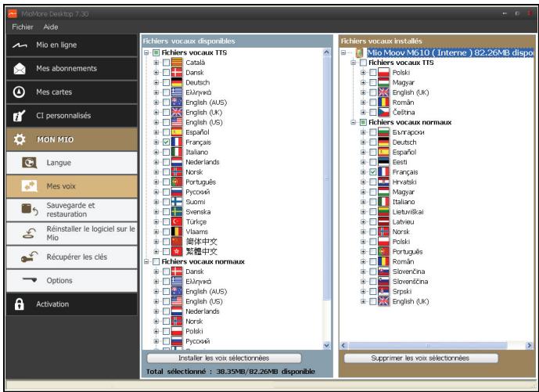
Task: Uncheck Français in available TTS voices
Action: pos(167,142)
